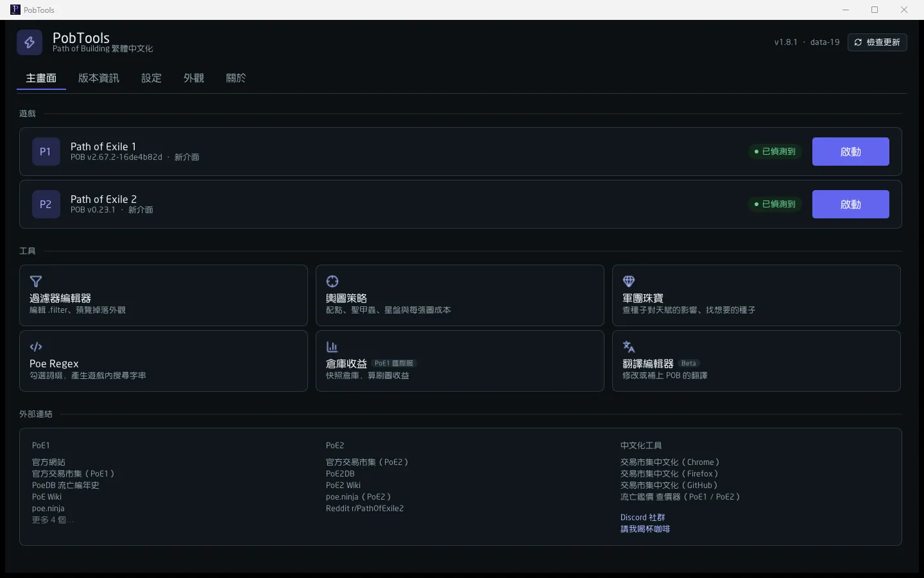Click POB v2.67.2-16de4b82d version text
Screen dimensions: 924x578
click(116, 157)
